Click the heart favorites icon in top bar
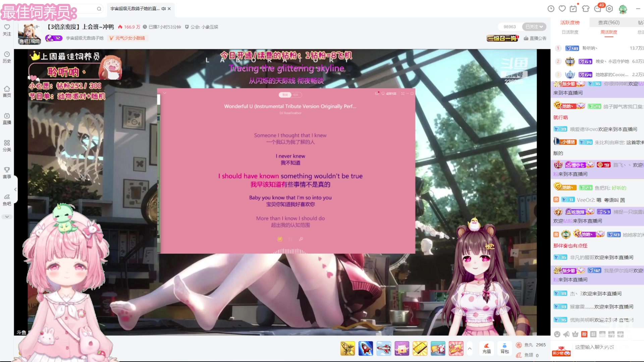The height and width of the screenshot is (362, 644). click(x=562, y=9)
